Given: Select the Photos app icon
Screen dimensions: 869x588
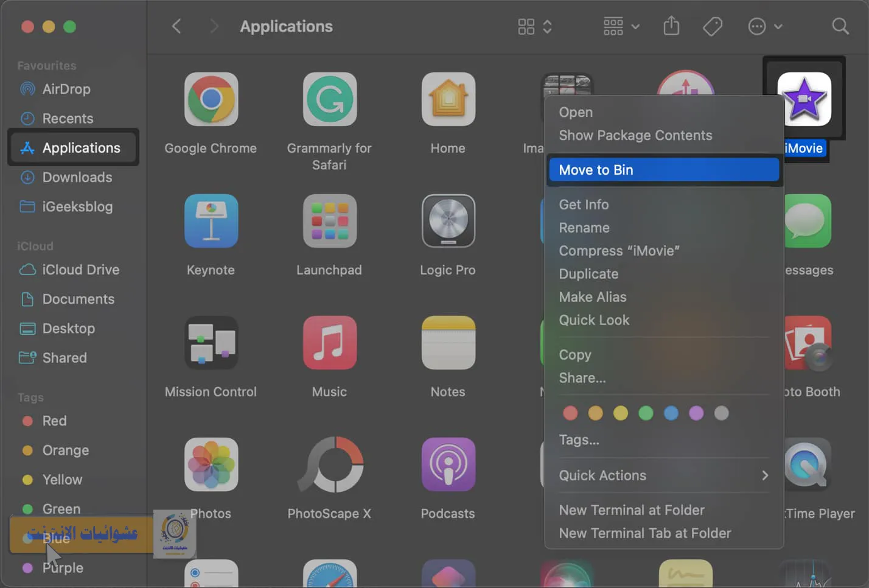Looking at the screenshot, I should [211, 464].
